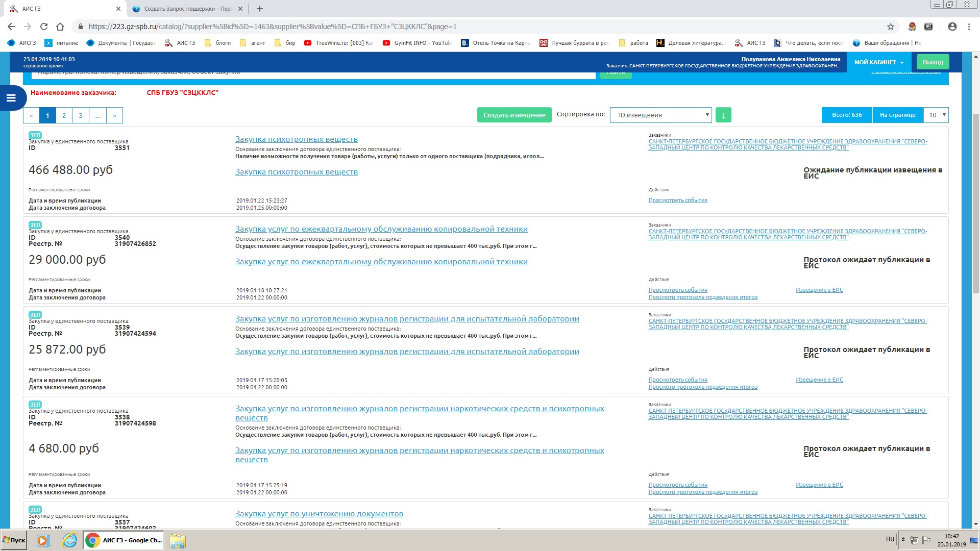Open the blue hamburger side menu
The image size is (980, 551).
pos(11,98)
